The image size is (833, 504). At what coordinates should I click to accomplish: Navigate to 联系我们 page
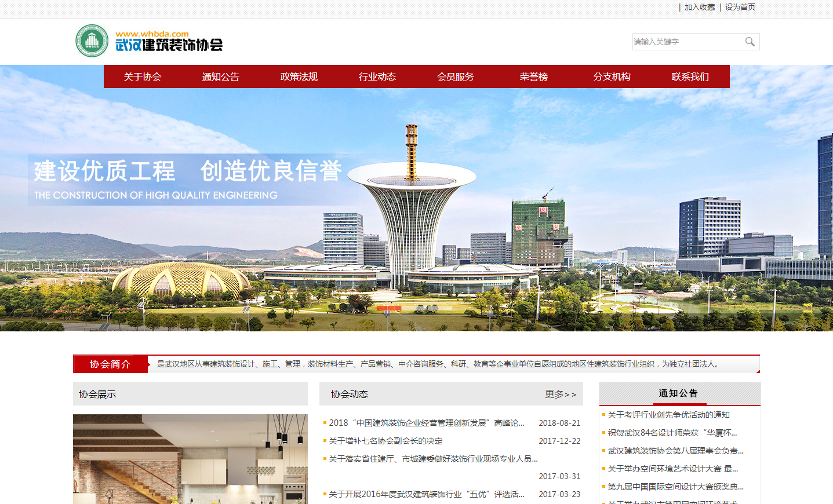[x=690, y=76]
